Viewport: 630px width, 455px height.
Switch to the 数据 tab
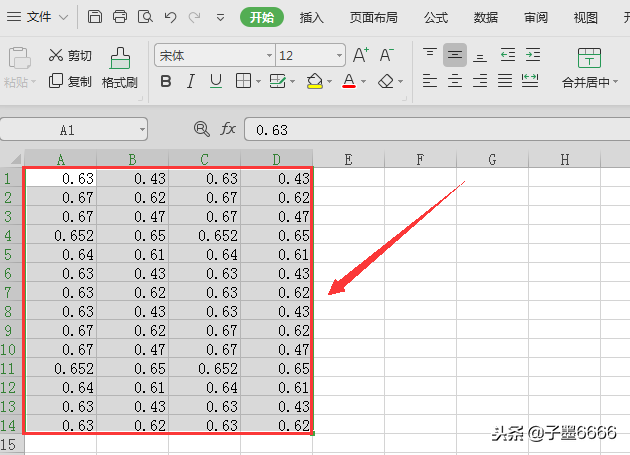click(486, 17)
